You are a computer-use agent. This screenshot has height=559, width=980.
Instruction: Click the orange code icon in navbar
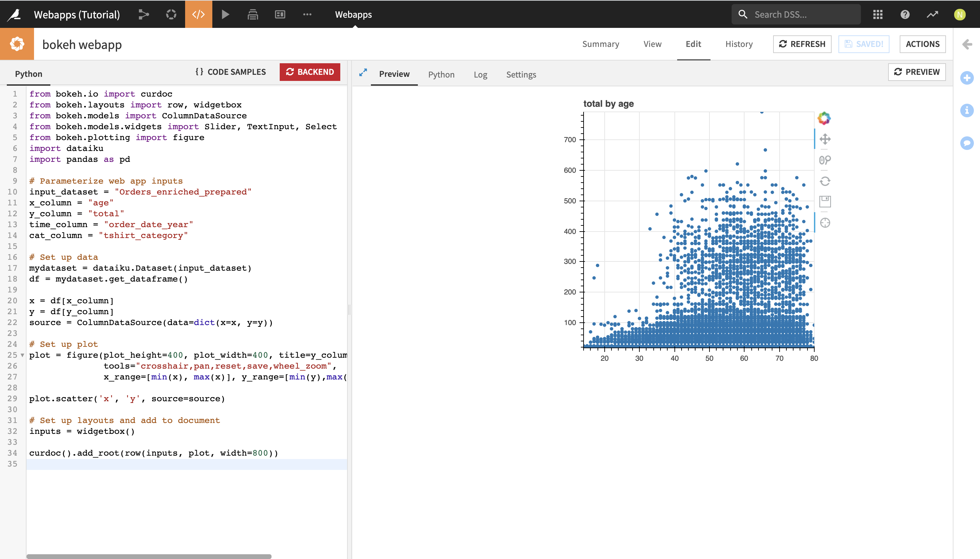199,14
